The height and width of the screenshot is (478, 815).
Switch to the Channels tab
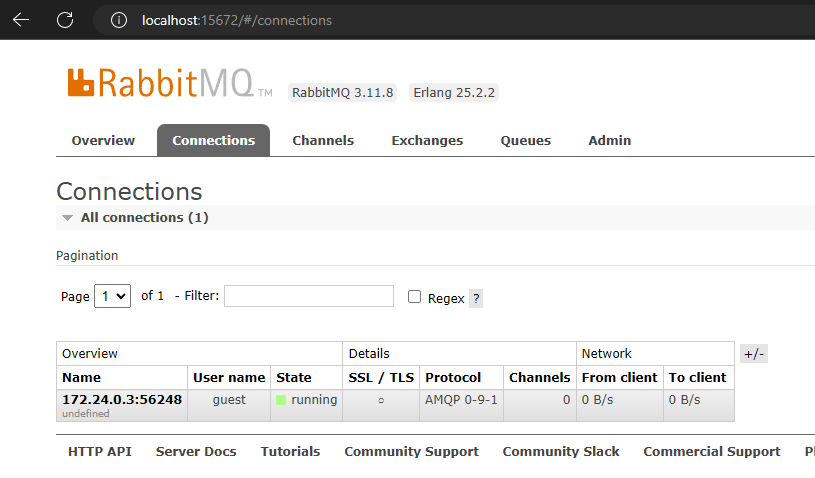[323, 140]
